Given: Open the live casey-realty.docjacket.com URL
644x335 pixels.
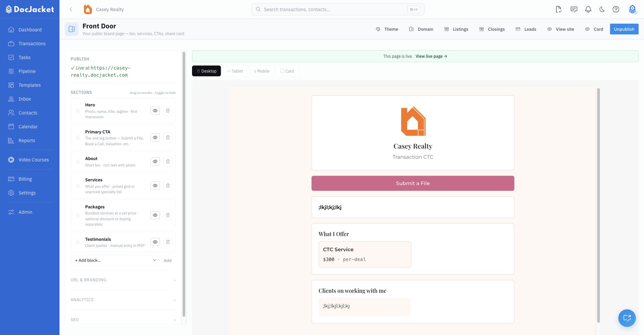Looking at the screenshot, I should [101, 72].
